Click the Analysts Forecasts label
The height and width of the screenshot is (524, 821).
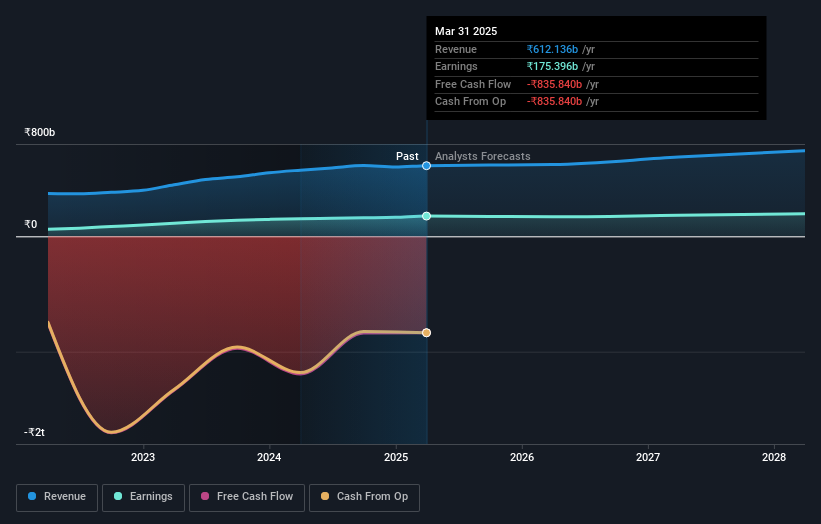coord(483,157)
